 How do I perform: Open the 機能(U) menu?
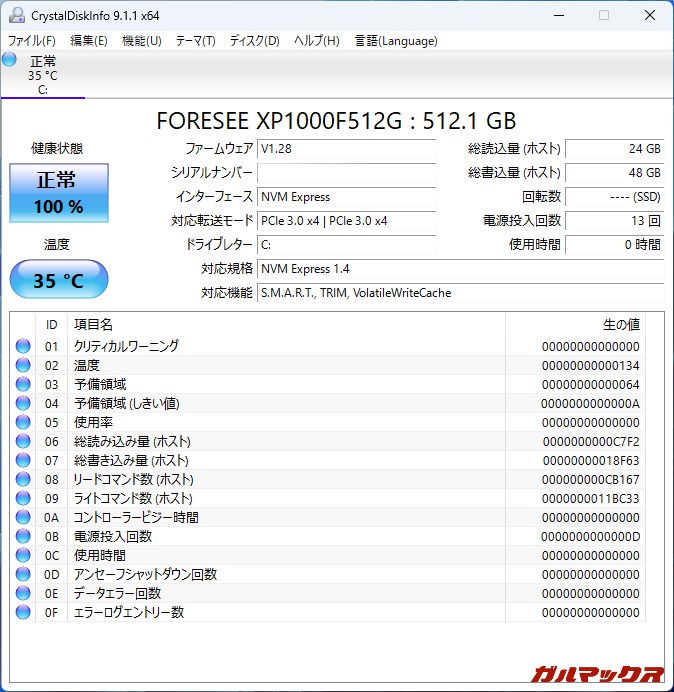(x=141, y=41)
